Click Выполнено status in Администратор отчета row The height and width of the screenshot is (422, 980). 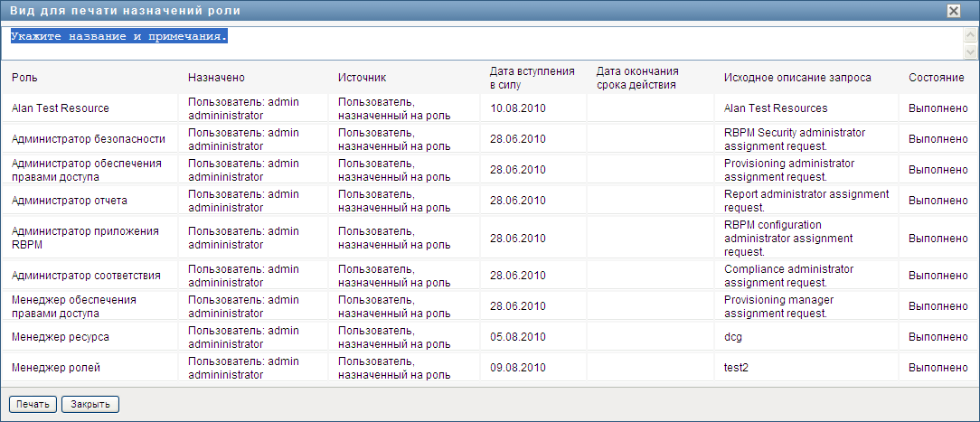(x=938, y=201)
